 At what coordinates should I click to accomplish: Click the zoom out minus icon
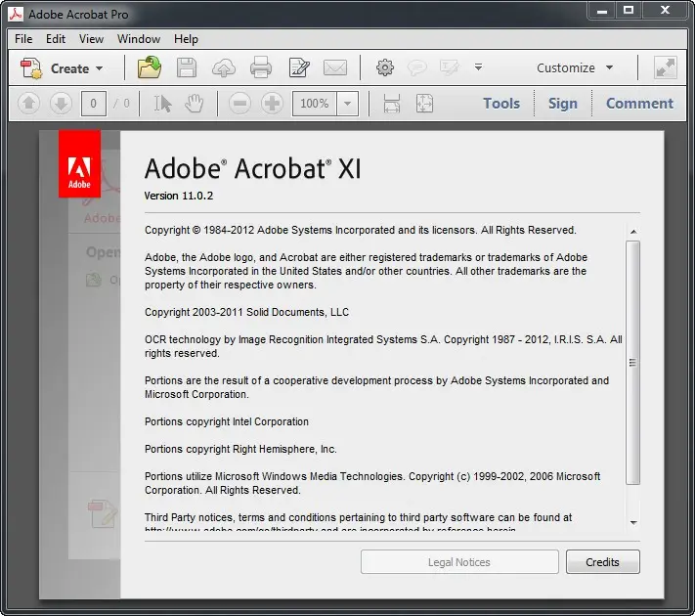[x=239, y=104]
